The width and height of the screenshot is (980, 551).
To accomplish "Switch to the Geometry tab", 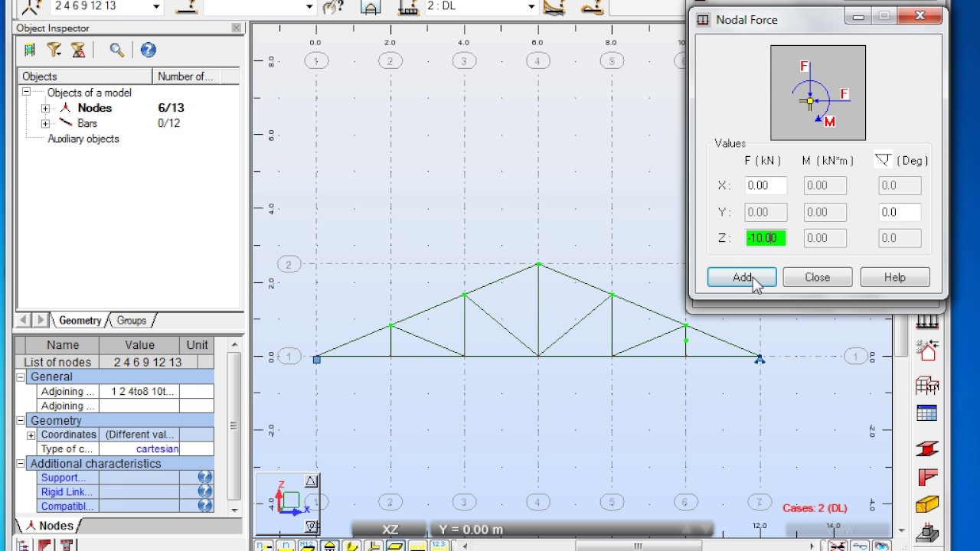I will pos(80,321).
